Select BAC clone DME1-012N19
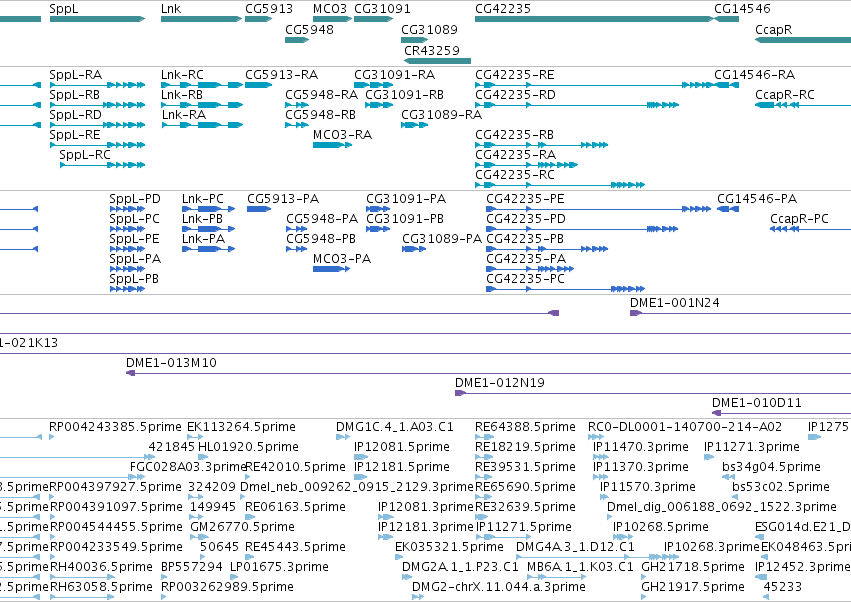Image resolution: width=851 pixels, height=602 pixels. click(500, 383)
